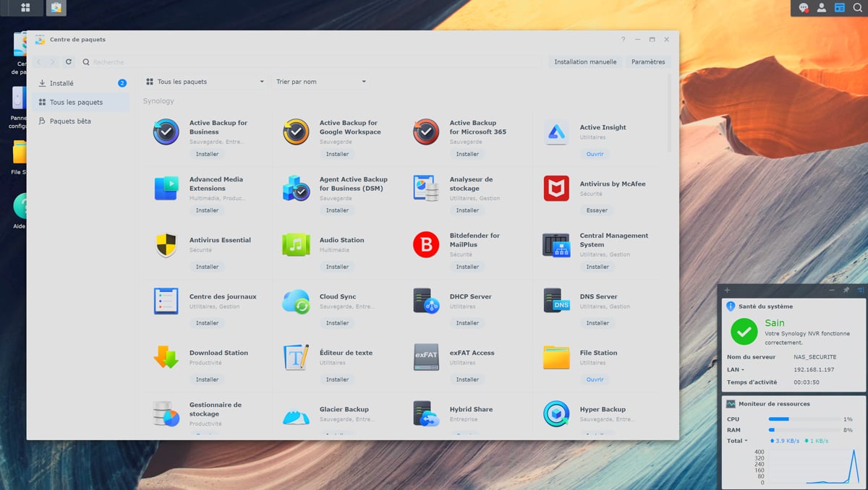Image resolution: width=868 pixels, height=490 pixels.
Task: Click the Download Station arrow icon
Action: point(166,357)
